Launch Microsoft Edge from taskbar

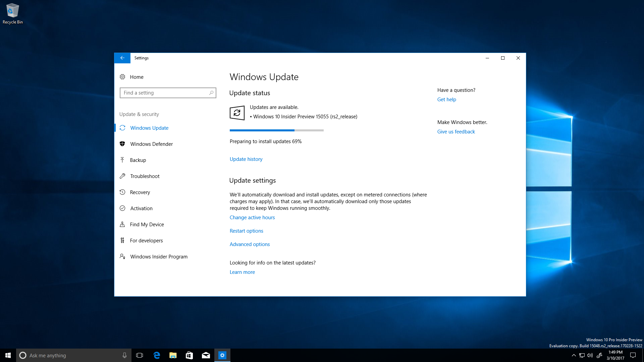tap(156, 355)
